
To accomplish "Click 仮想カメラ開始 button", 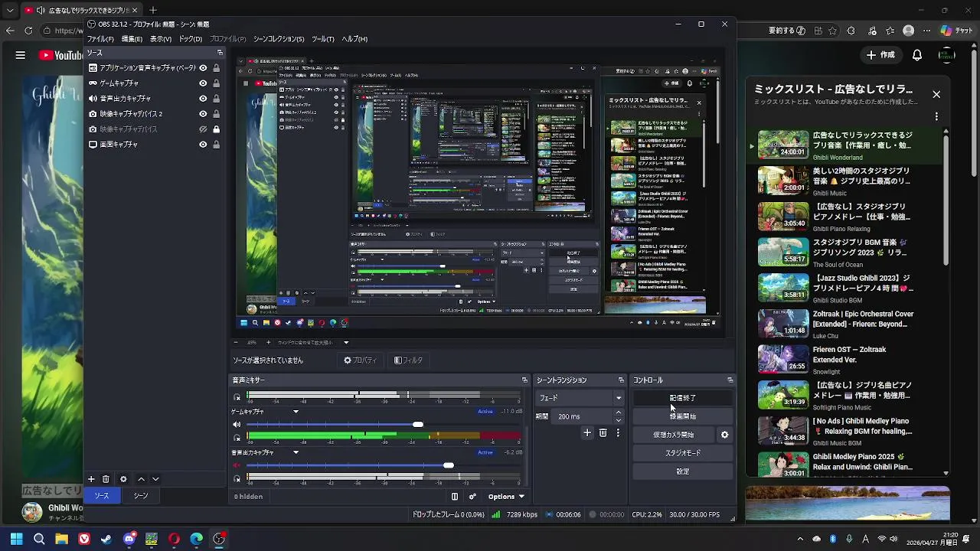I will (674, 435).
